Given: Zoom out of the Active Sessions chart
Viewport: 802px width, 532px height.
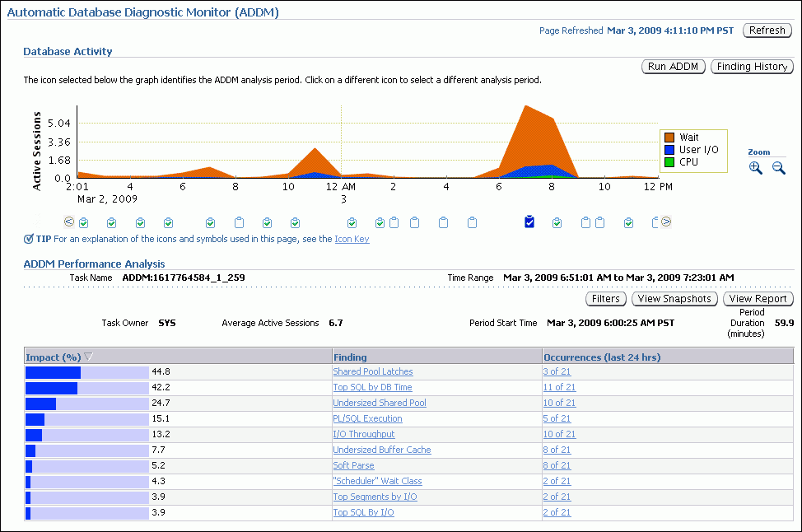Looking at the screenshot, I should [778, 168].
